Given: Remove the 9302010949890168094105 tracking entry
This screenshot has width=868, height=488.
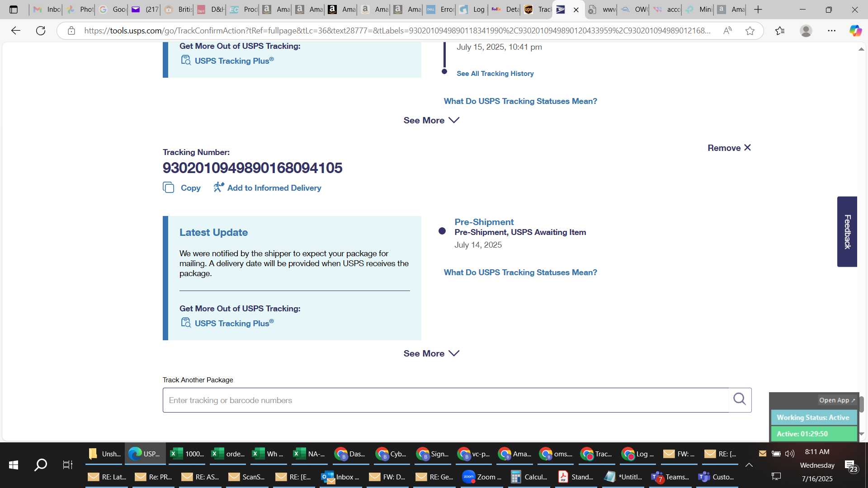Looking at the screenshot, I should coord(729,148).
